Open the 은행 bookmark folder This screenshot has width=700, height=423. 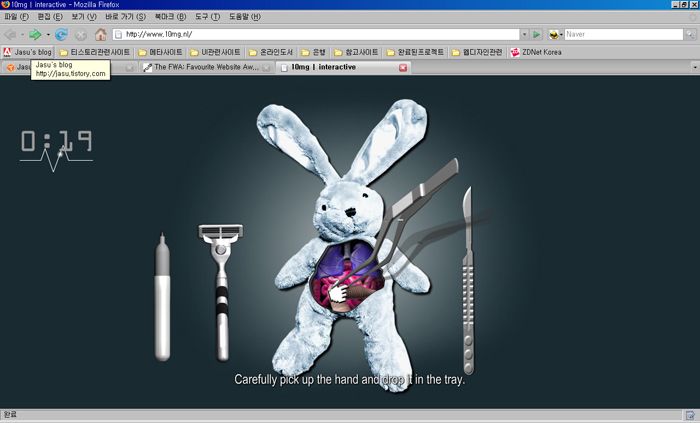click(313, 52)
